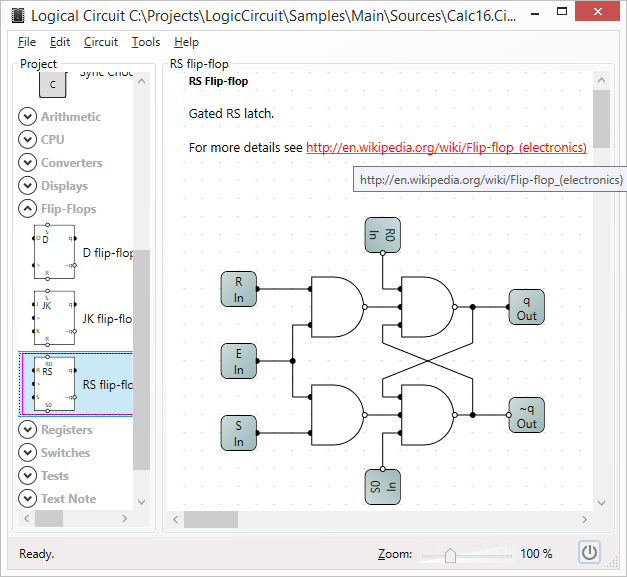
Task: Expand the Arithmetic category
Action: (x=28, y=116)
